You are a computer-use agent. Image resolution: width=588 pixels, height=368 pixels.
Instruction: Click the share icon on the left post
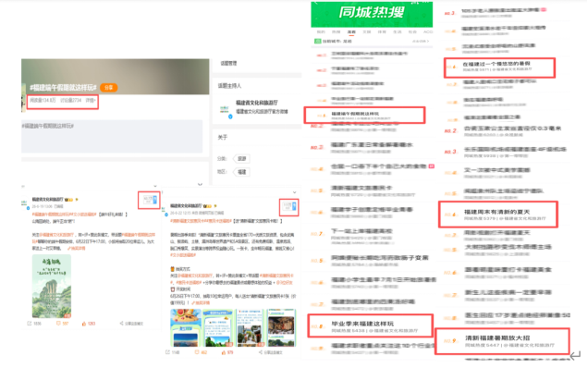[121, 324]
